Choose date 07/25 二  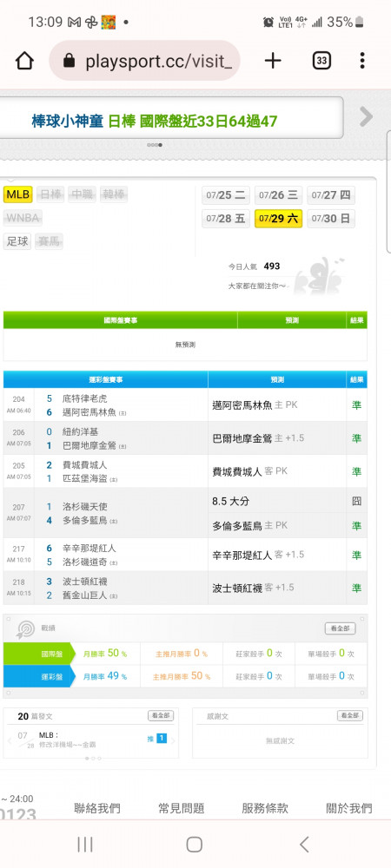pos(225,195)
